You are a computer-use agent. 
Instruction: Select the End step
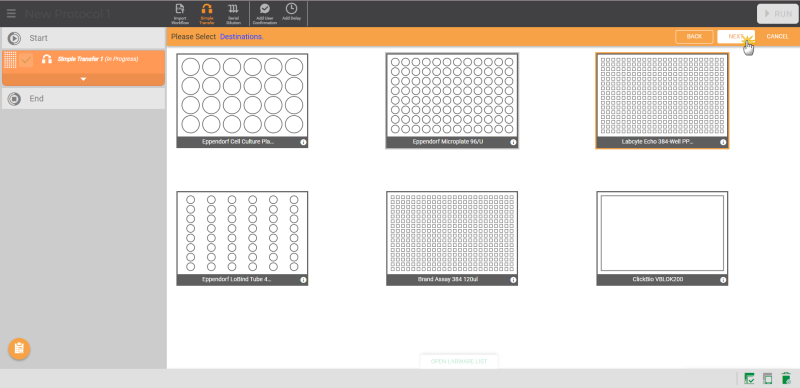click(83, 99)
